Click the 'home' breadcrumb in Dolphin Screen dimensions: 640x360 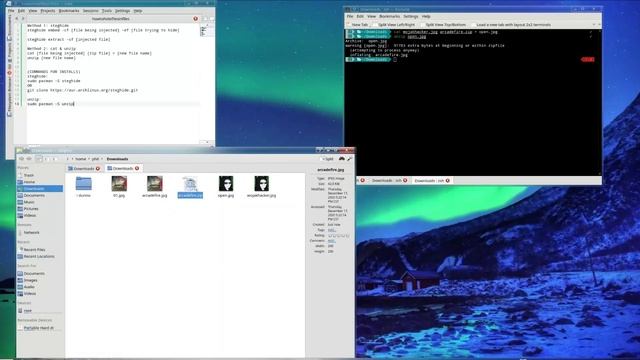(80, 159)
